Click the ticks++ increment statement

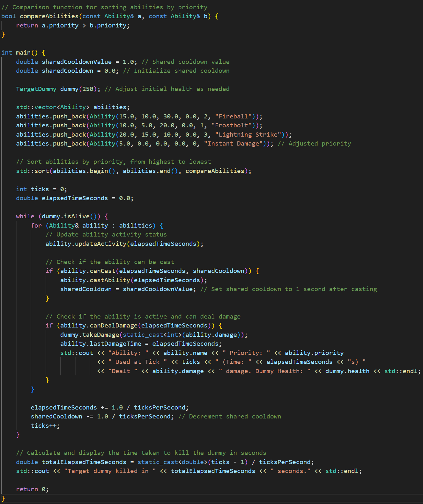click(45, 426)
